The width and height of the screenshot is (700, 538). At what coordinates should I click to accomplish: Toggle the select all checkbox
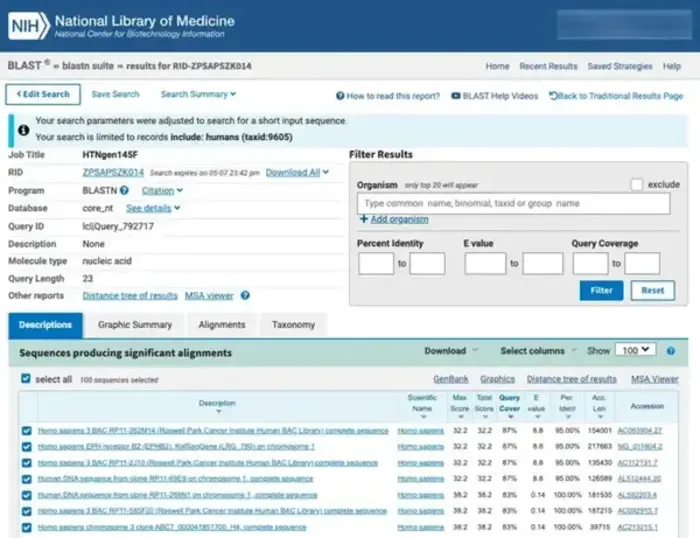[26, 379]
